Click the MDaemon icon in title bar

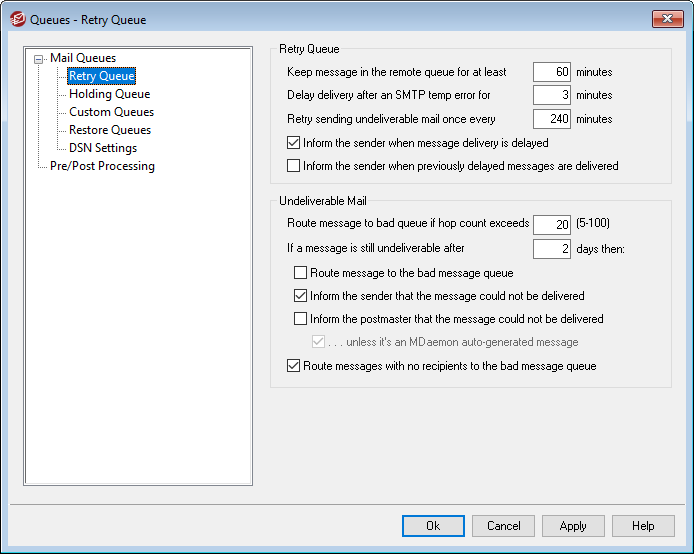point(15,19)
